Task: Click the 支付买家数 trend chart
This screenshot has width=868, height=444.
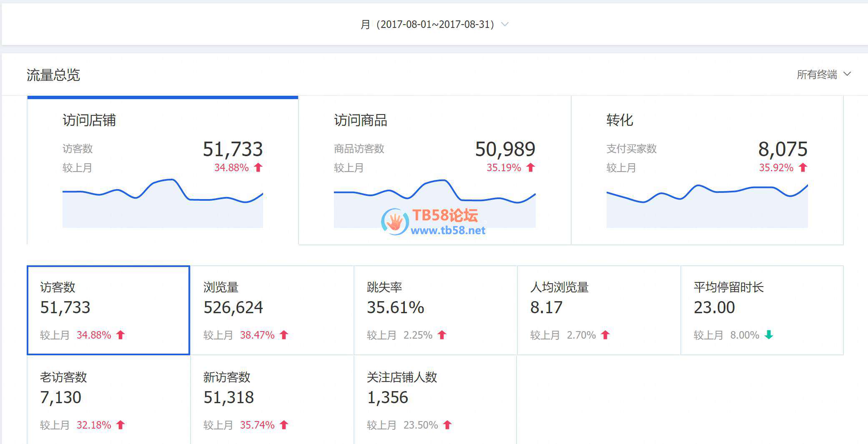Action: (x=707, y=206)
